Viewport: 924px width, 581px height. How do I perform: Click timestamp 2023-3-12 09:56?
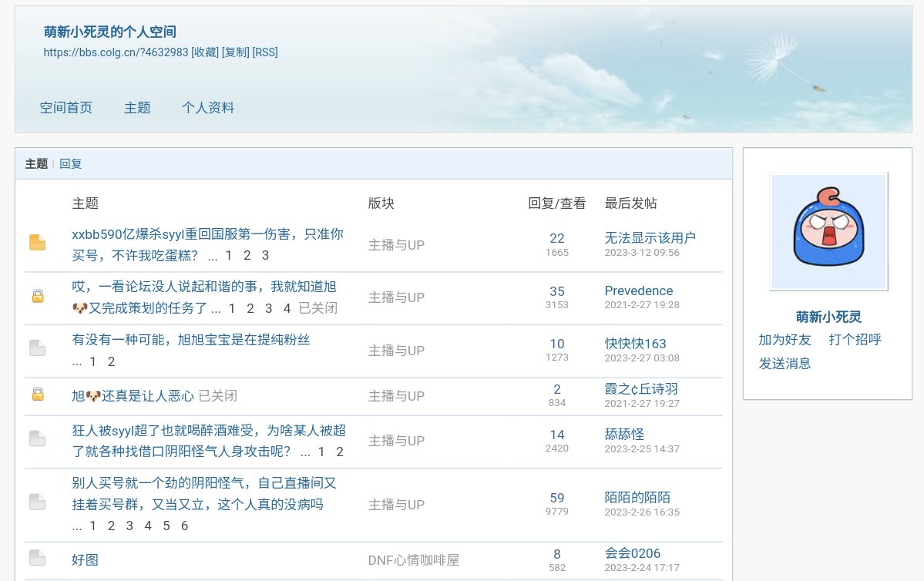pyautogui.click(x=642, y=253)
